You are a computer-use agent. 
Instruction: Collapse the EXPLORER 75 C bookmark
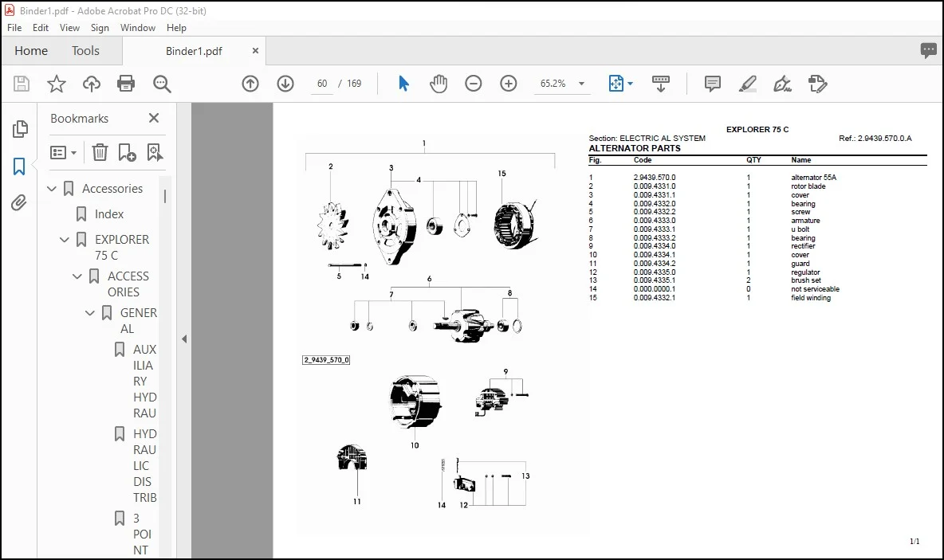(65, 240)
